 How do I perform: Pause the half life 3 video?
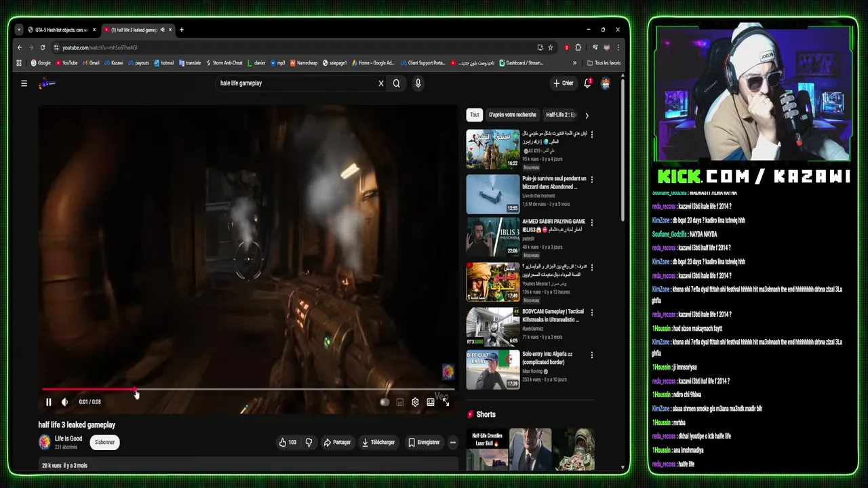click(49, 402)
